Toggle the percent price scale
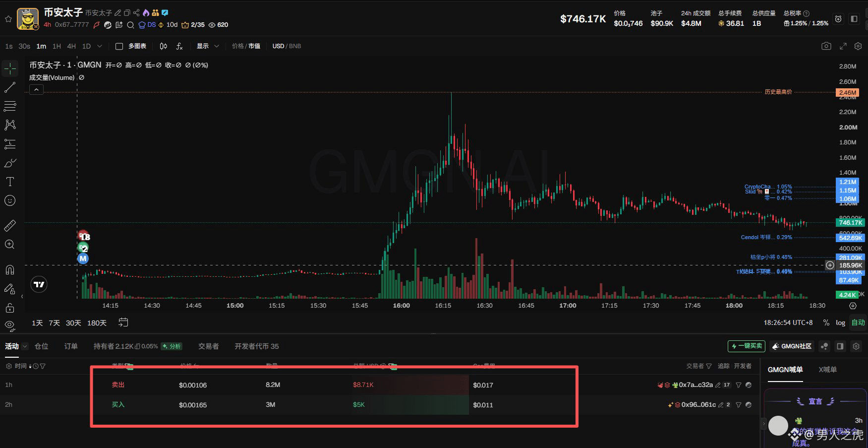Viewport: 868px width, 448px height. (x=826, y=322)
